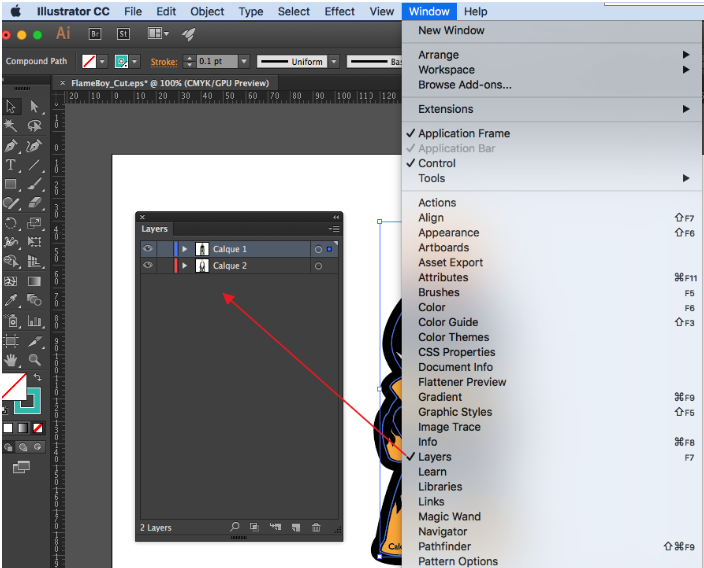The height and width of the screenshot is (568, 704).
Task: Click Calque 1 layer thumbnail
Action: coord(202,249)
